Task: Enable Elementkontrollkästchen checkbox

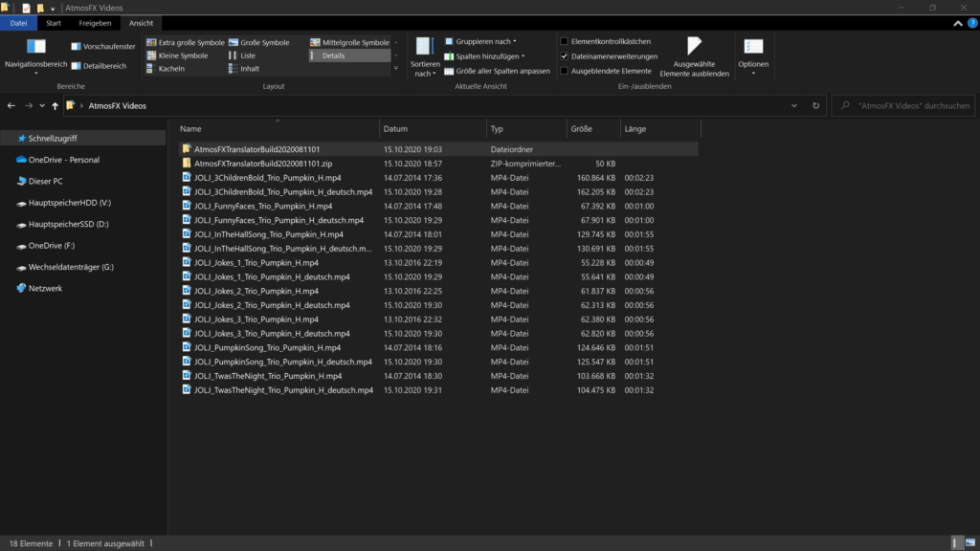Action: tap(565, 41)
